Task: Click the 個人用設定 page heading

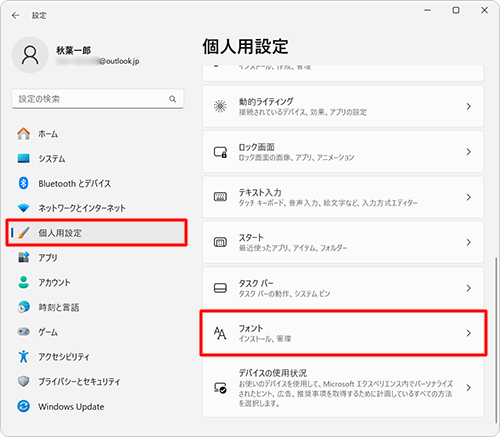Action: (x=245, y=46)
